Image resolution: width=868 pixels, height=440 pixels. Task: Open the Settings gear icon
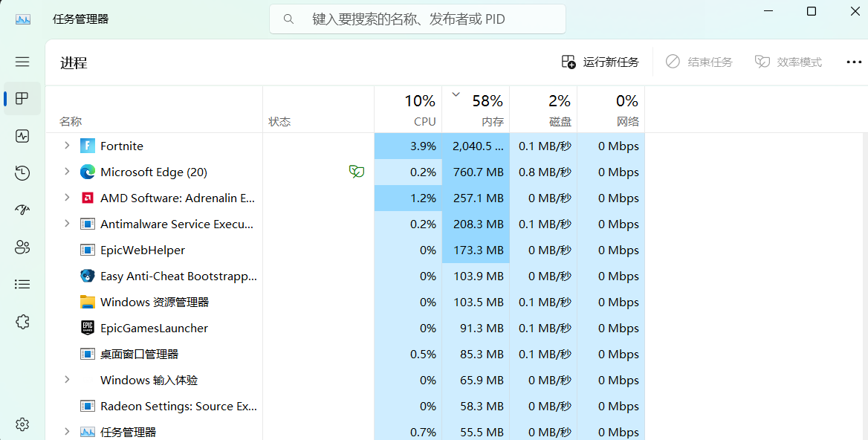tap(22, 424)
